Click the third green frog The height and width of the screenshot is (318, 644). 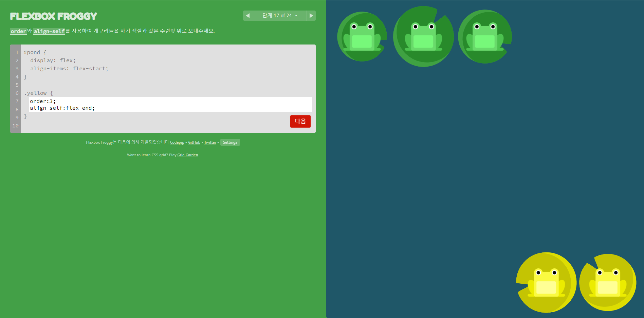(485, 37)
